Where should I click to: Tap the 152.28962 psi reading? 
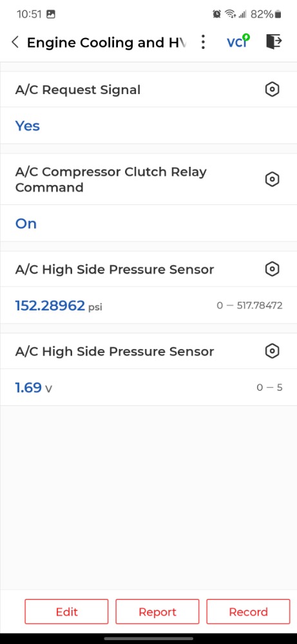[59, 305]
